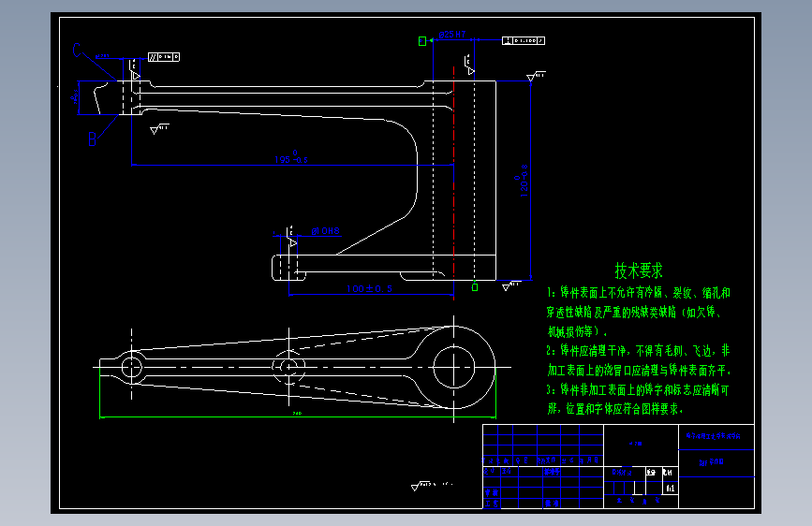Select the 100±0.5 dimension text
The height and width of the screenshot is (526, 812).
(369, 289)
